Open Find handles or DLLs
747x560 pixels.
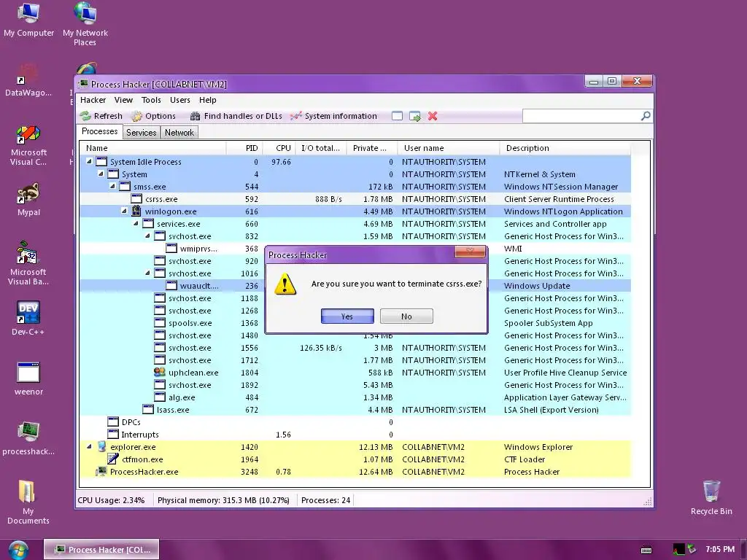click(236, 116)
